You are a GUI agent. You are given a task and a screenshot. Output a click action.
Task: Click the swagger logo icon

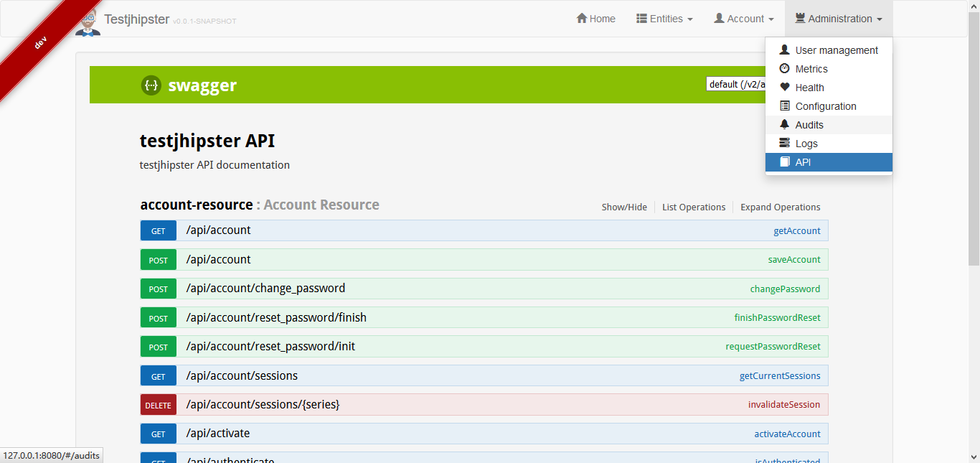[151, 85]
